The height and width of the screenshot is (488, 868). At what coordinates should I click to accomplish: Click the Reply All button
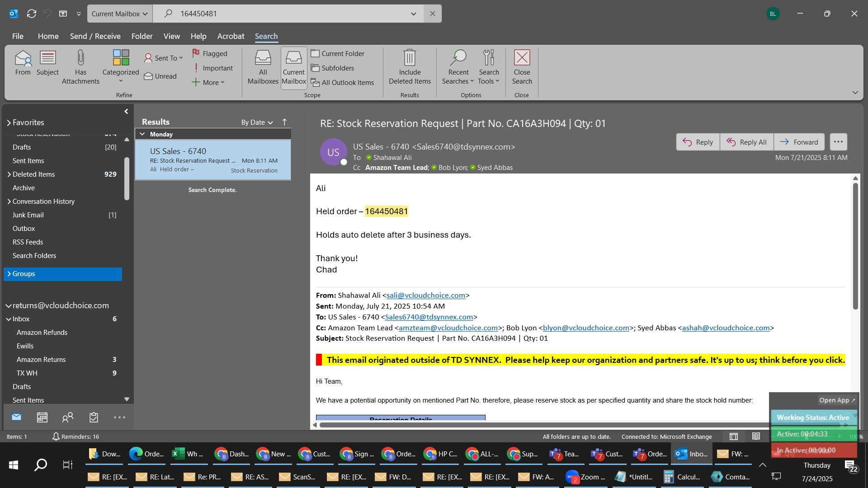pos(746,142)
